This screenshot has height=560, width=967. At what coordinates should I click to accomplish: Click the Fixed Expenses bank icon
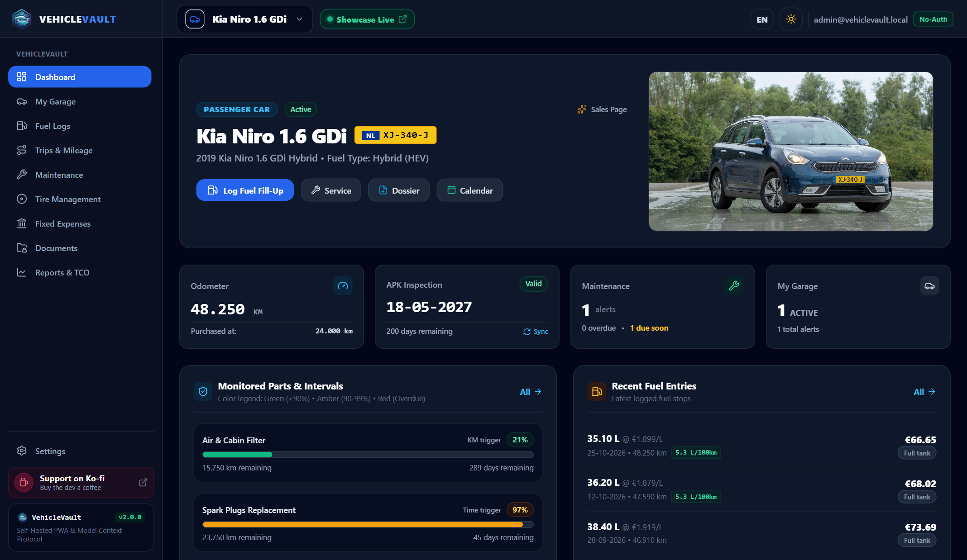pyautogui.click(x=22, y=223)
